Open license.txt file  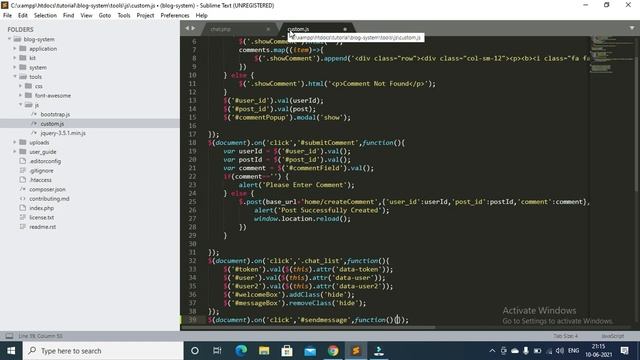(41, 218)
